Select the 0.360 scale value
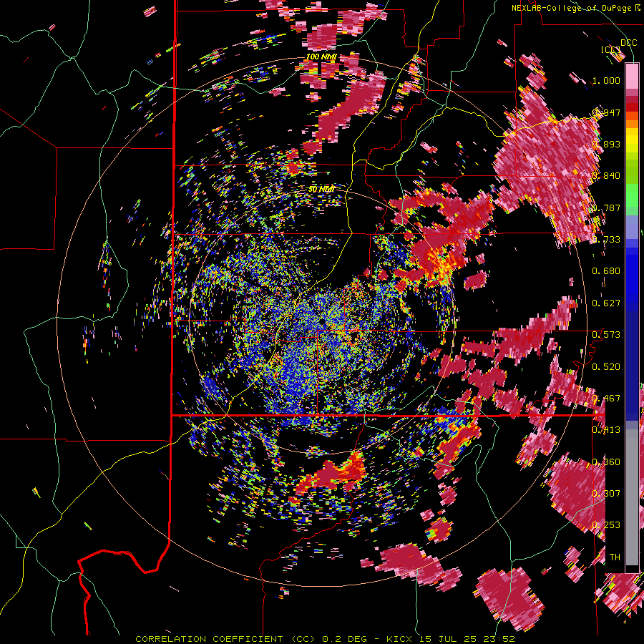Viewport: 644px width, 644px height. pyautogui.click(x=606, y=462)
